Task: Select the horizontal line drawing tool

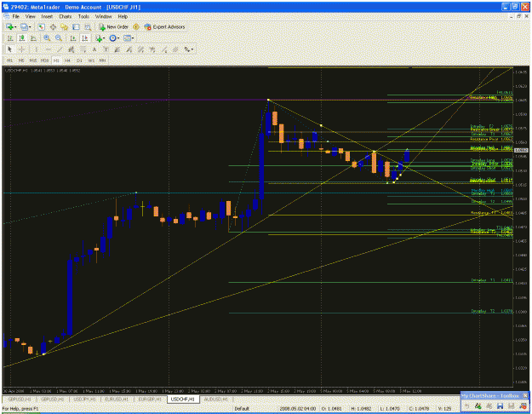Action: click(x=48, y=49)
